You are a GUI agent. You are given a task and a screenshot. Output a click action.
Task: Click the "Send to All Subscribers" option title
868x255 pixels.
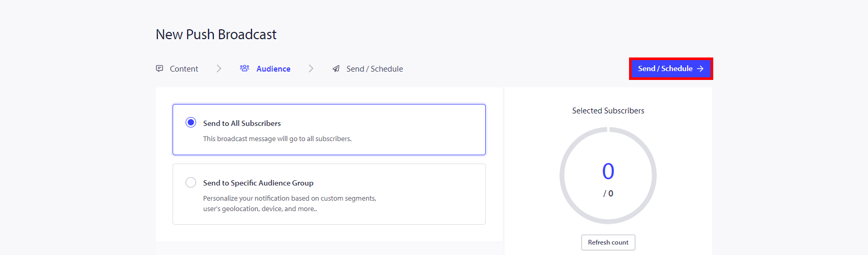pyautogui.click(x=242, y=123)
